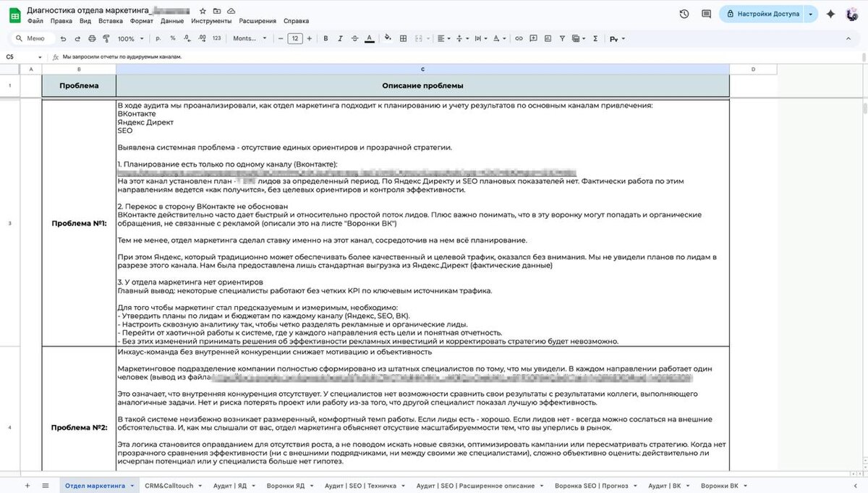
Task: Open horizontal alignment options
Action: click(445, 38)
